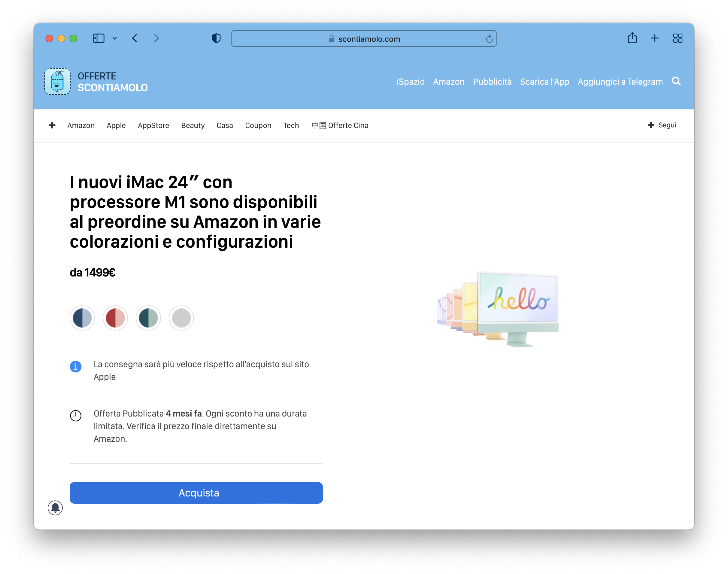Screen dimensions: 728x574
Task: Click the notification bell icon
Action: pyautogui.click(x=55, y=508)
